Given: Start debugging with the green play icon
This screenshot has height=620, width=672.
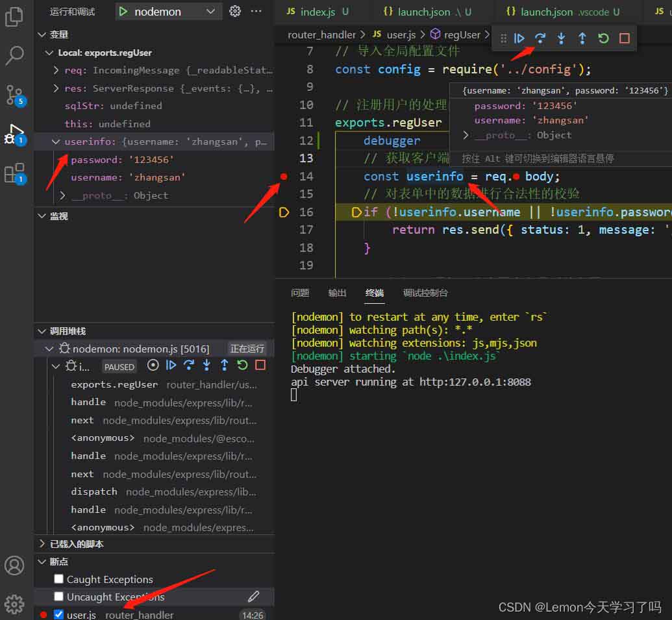Looking at the screenshot, I should (123, 12).
